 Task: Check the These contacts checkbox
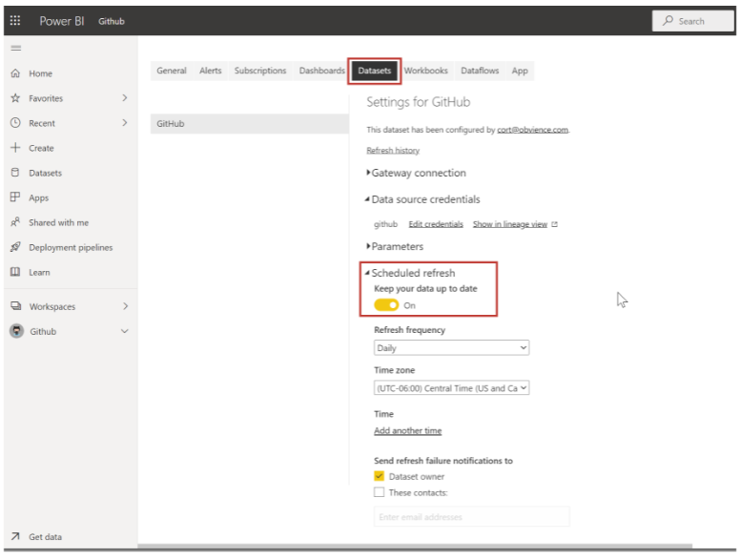[x=379, y=492]
